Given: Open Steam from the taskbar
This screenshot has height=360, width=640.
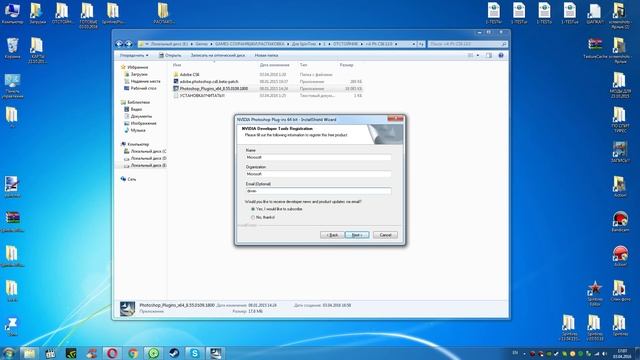Looking at the screenshot, I should coord(174,353).
